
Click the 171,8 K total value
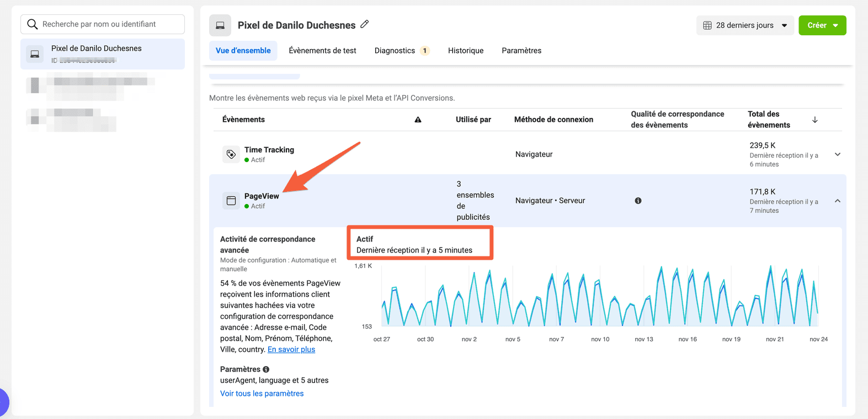[763, 192]
